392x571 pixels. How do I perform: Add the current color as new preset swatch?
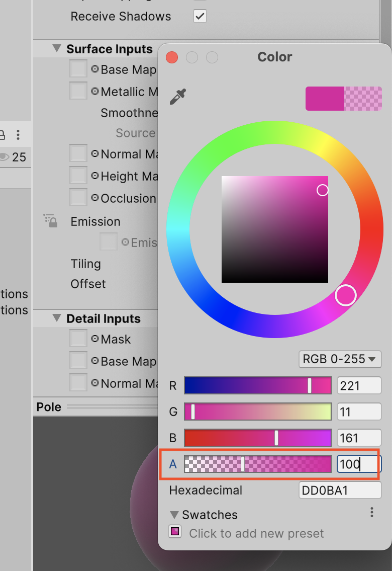(x=175, y=532)
